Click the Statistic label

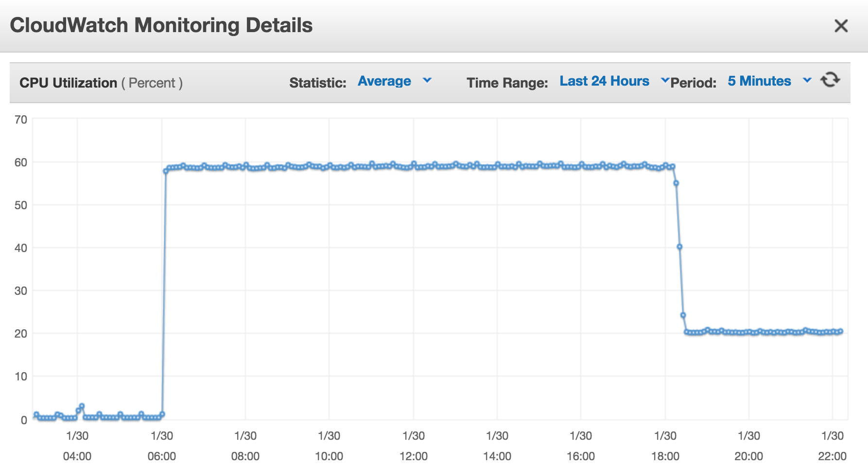click(317, 83)
